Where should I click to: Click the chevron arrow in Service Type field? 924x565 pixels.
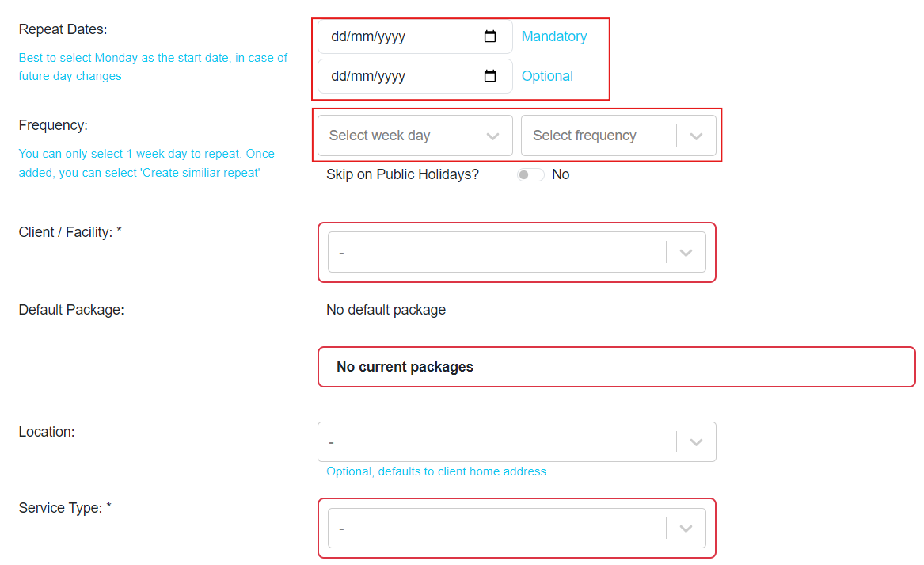(x=686, y=529)
